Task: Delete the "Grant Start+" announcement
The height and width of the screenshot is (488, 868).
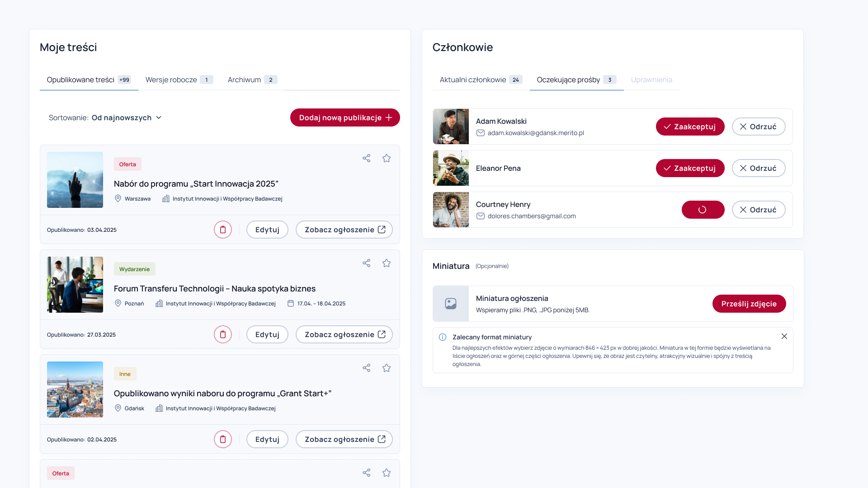Action: pyautogui.click(x=222, y=439)
